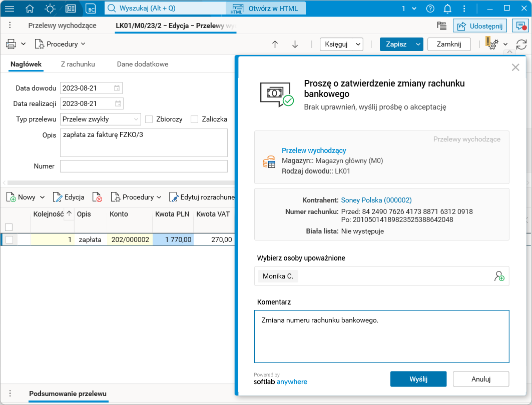Click the Nowy row button
This screenshot has width=532, height=405.
[x=21, y=197]
